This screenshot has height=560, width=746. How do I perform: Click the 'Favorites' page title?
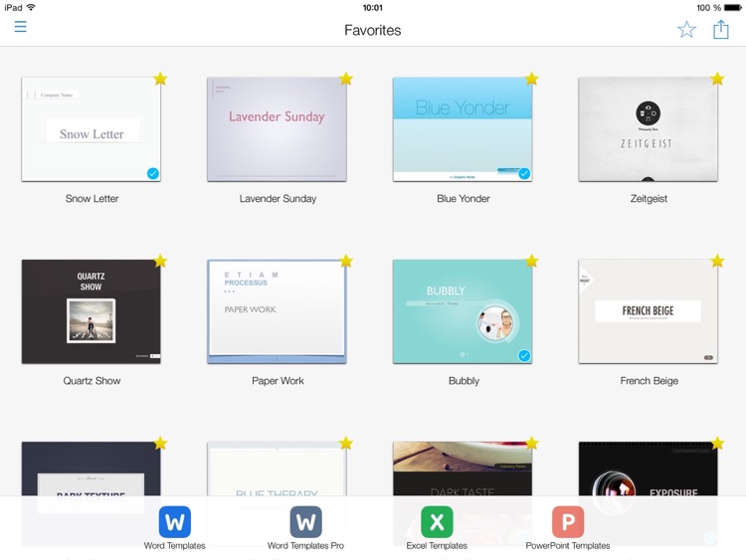point(373,30)
